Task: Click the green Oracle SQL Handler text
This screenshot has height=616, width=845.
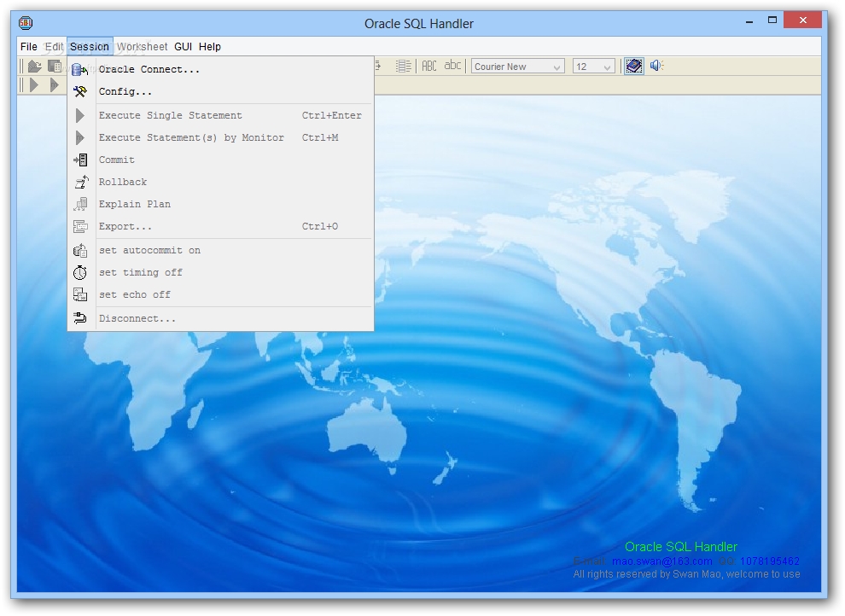Action: pos(680,547)
